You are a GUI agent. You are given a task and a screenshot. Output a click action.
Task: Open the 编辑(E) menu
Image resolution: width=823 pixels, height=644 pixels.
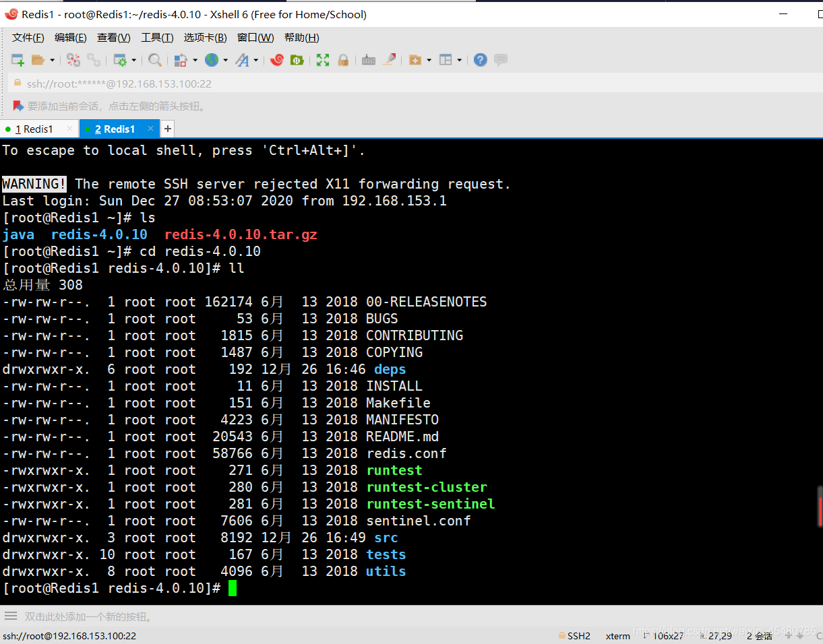pos(71,38)
